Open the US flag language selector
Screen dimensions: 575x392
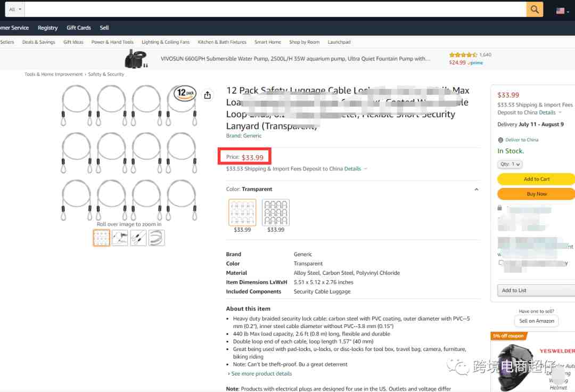pyautogui.click(x=562, y=11)
